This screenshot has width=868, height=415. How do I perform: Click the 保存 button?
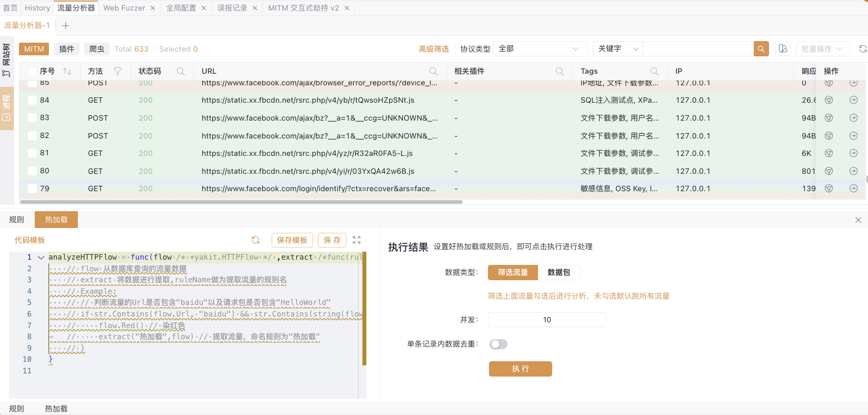(x=332, y=240)
